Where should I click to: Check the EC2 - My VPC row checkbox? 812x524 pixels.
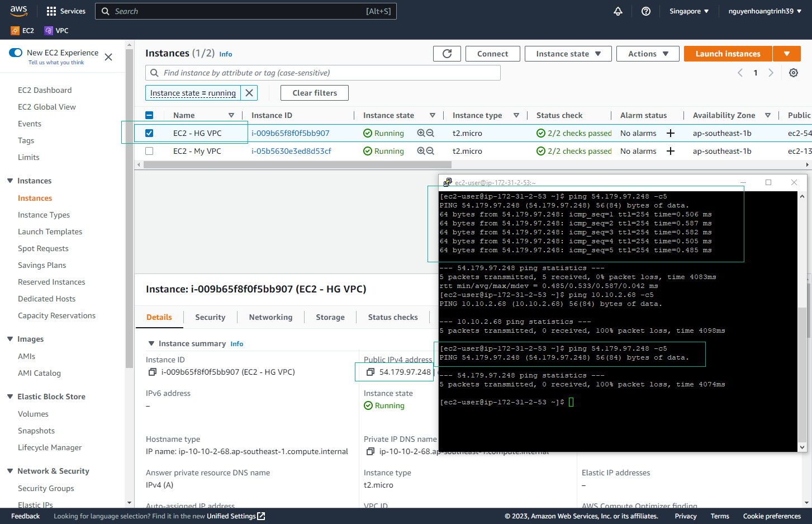point(149,151)
